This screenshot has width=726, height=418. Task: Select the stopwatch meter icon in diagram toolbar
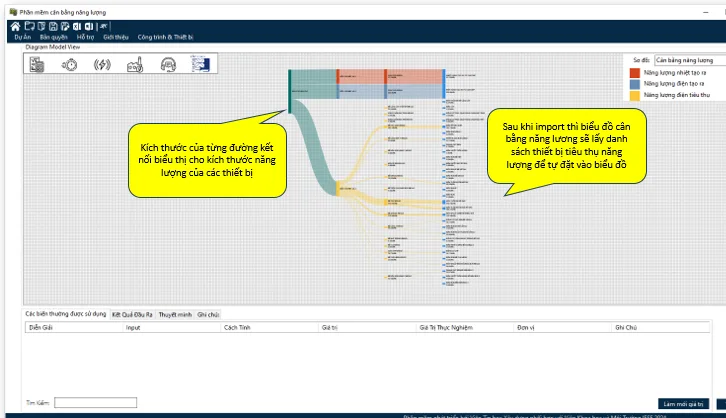pyautogui.click(x=69, y=64)
